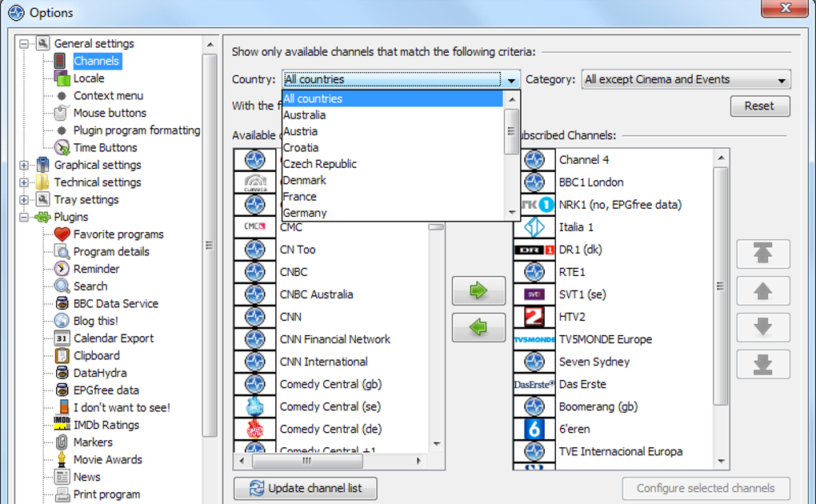The height and width of the screenshot is (504, 816).
Task: Select the News plugin icon
Action: (x=62, y=477)
